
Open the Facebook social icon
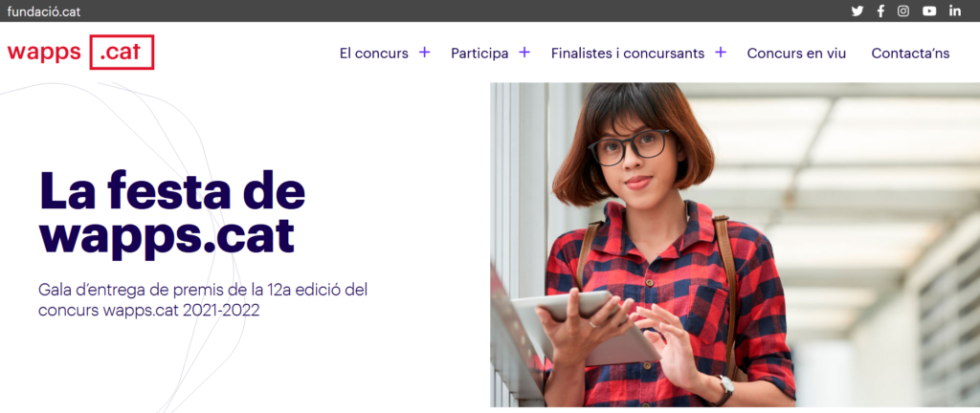(x=880, y=11)
